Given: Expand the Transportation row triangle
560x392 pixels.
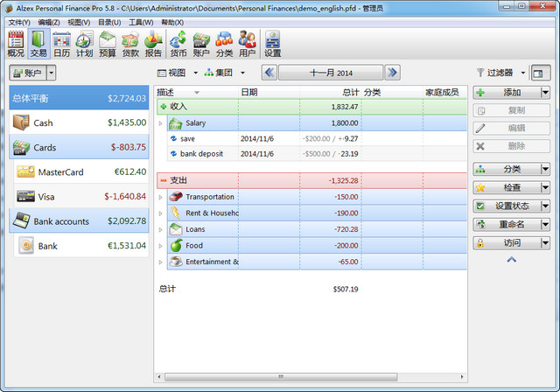Looking at the screenshot, I should (x=160, y=197).
